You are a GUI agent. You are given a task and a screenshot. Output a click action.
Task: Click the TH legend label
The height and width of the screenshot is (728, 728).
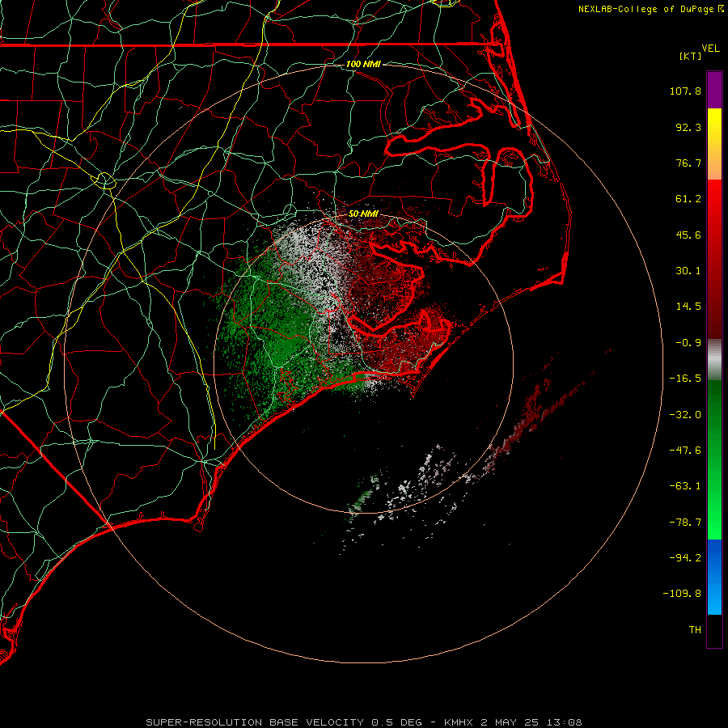point(695,630)
